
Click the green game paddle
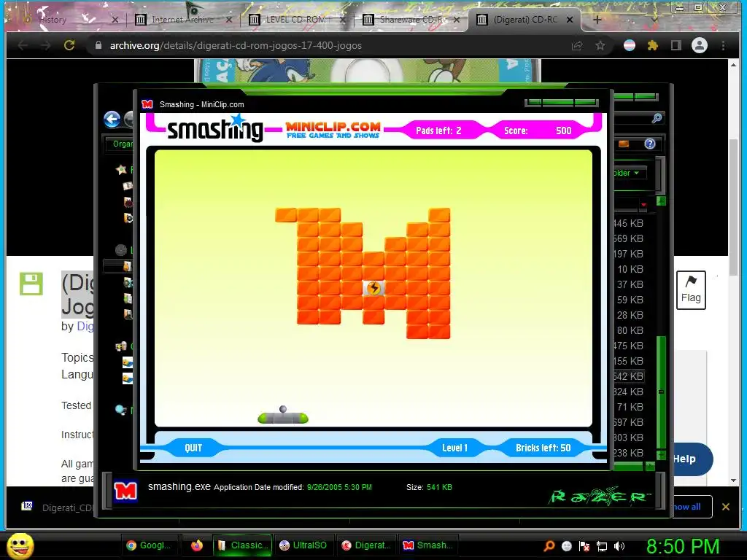pos(283,418)
